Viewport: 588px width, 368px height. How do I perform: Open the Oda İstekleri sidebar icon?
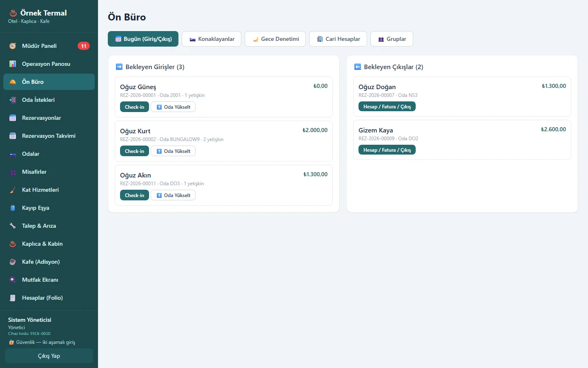click(13, 100)
